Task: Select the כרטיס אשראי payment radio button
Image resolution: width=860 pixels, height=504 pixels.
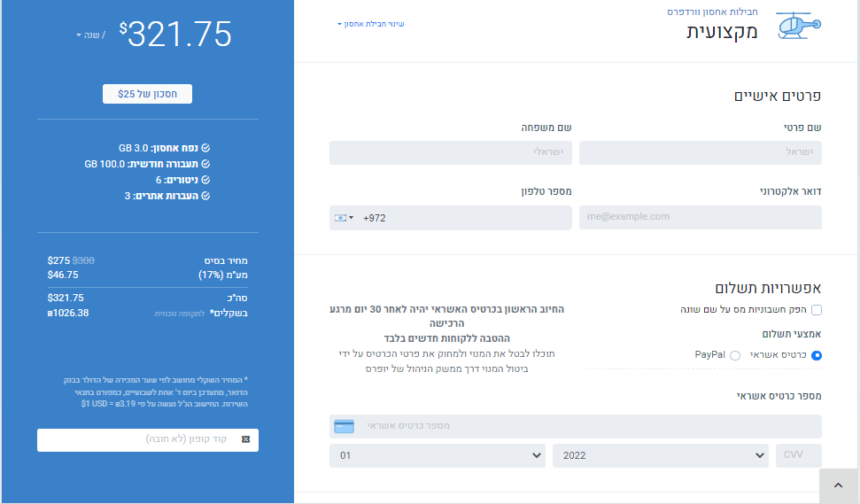Action: click(x=817, y=355)
